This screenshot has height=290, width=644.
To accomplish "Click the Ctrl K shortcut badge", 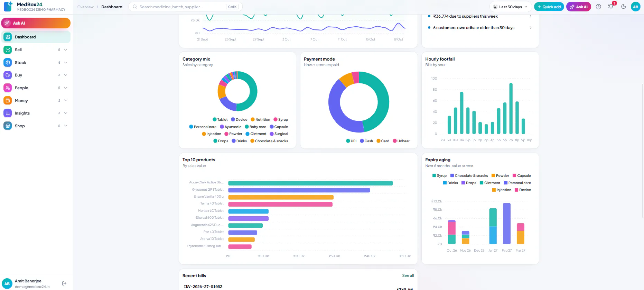I will click(x=232, y=7).
